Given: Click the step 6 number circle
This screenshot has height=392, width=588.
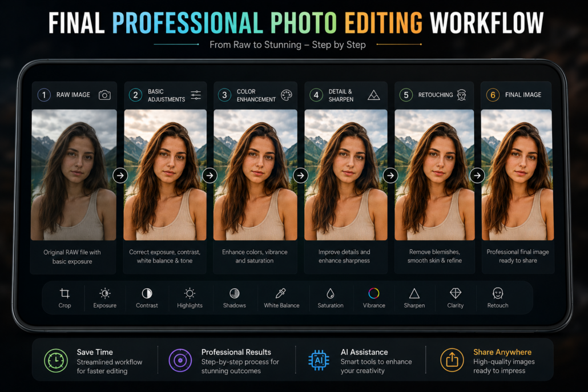Looking at the screenshot, I should click(x=493, y=95).
